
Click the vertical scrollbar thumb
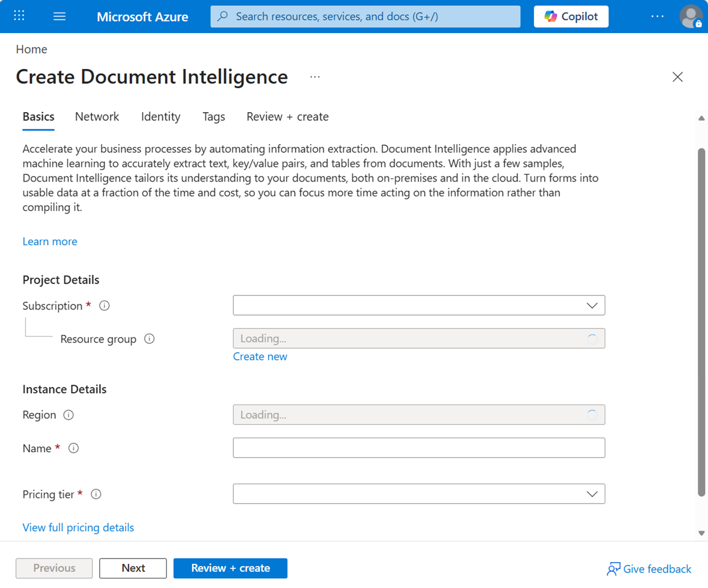(702, 322)
